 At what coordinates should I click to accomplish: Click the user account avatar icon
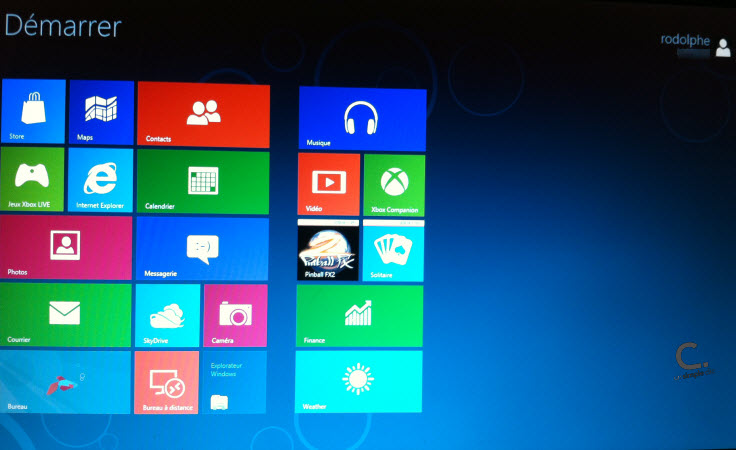723,47
